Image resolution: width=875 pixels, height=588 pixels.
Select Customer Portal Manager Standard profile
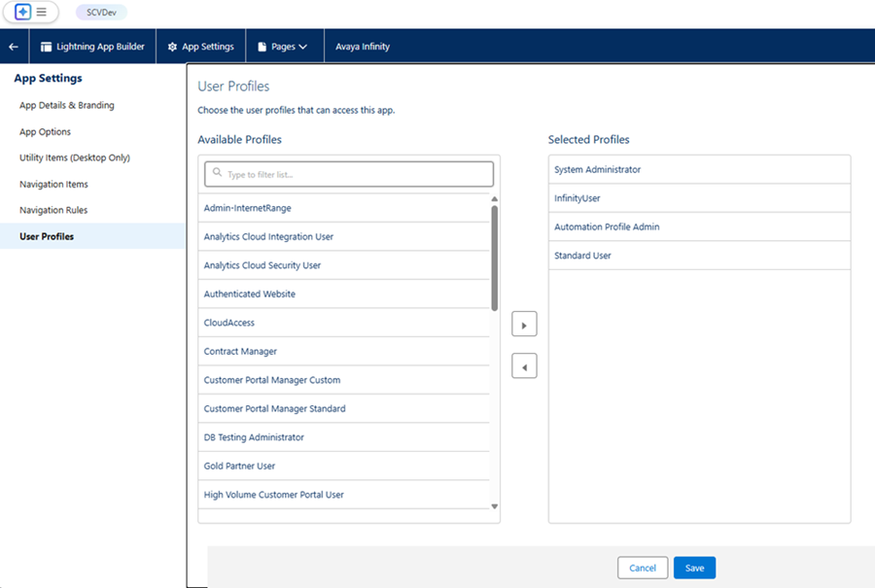[x=344, y=409]
